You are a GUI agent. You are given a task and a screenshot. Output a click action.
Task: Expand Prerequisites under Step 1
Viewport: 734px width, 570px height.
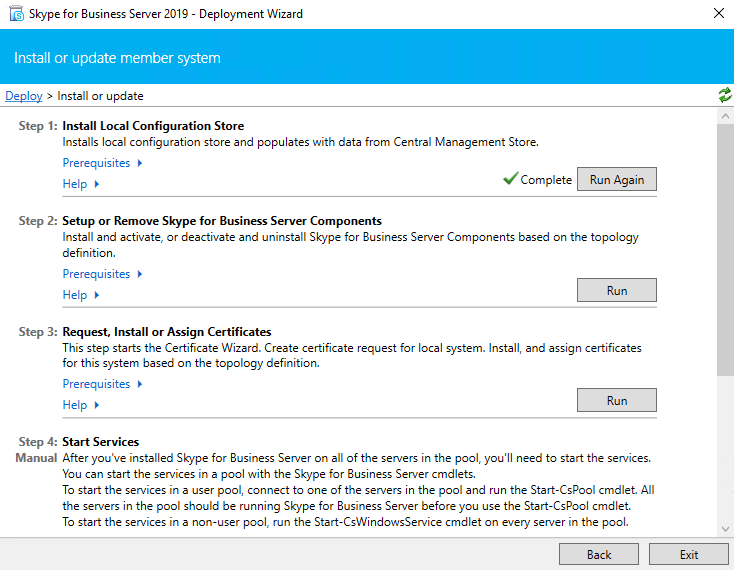[x=102, y=163]
